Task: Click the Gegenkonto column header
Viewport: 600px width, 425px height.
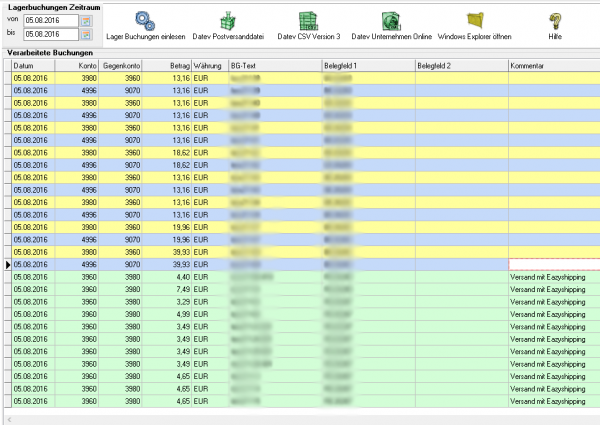Action: click(x=122, y=64)
